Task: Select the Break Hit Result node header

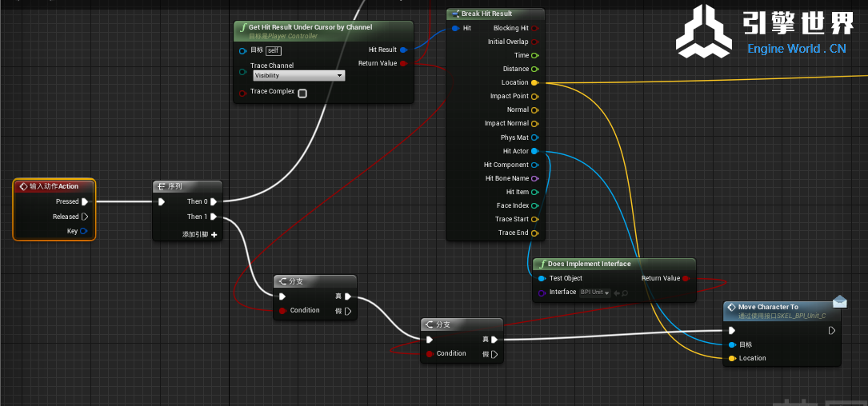Action: pos(486,14)
